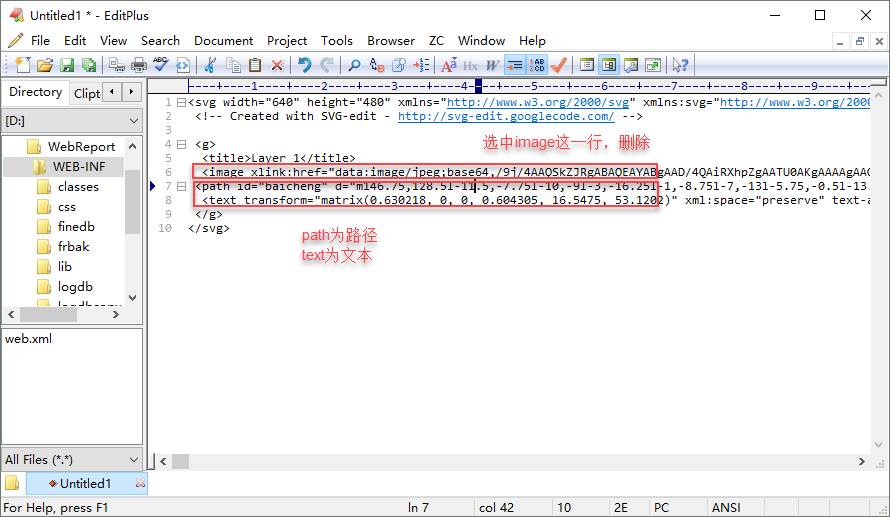
Task: Undo the last edit
Action: (x=305, y=65)
